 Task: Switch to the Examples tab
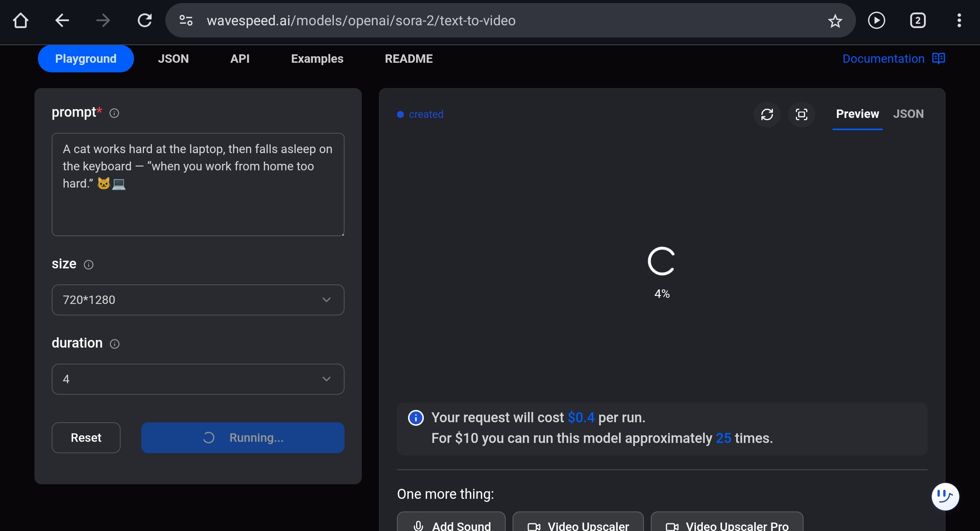[x=317, y=59]
